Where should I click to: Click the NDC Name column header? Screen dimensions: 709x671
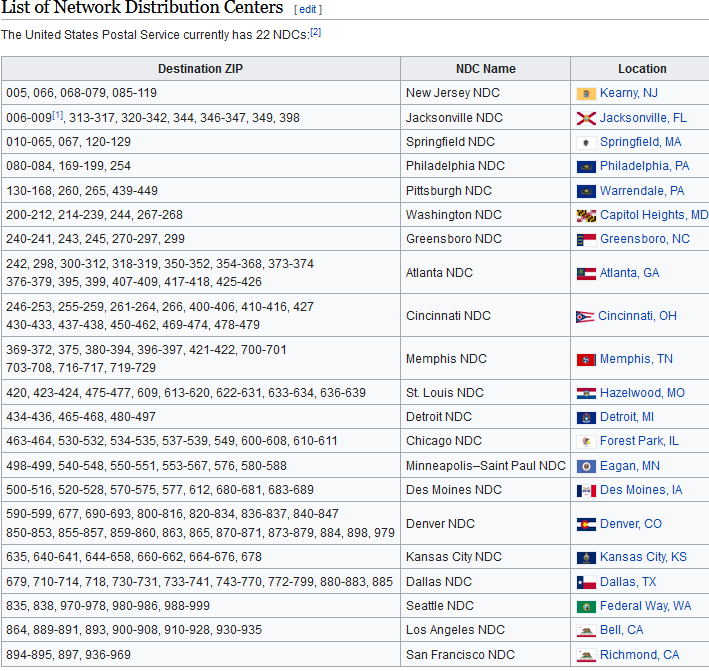485,69
